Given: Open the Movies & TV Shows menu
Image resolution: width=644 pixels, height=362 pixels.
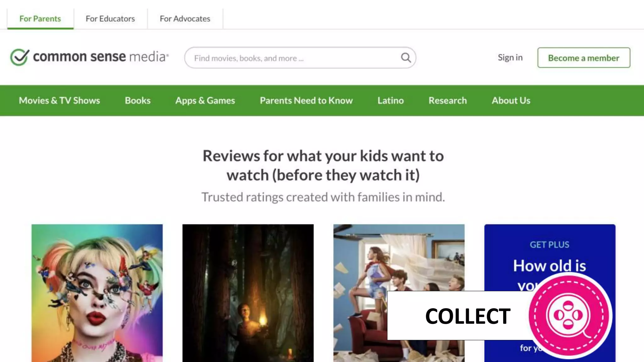Looking at the screenshot, I should pos(59,101).
